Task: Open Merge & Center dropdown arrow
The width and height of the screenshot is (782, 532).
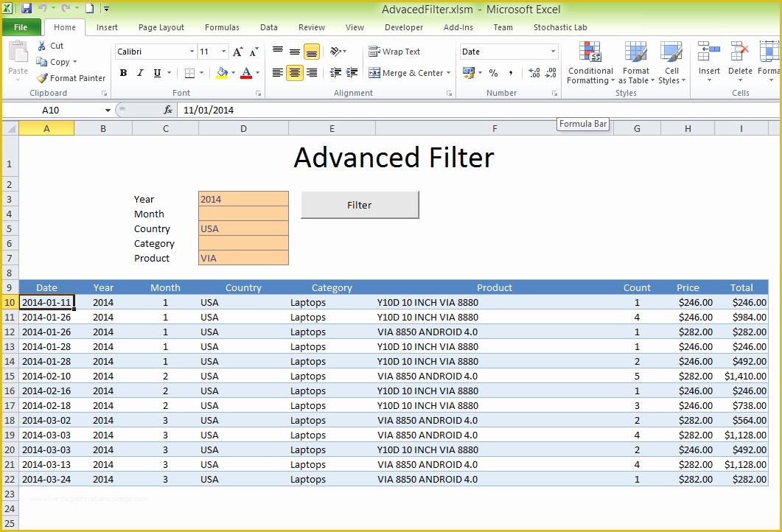Action: pos(448,73)
